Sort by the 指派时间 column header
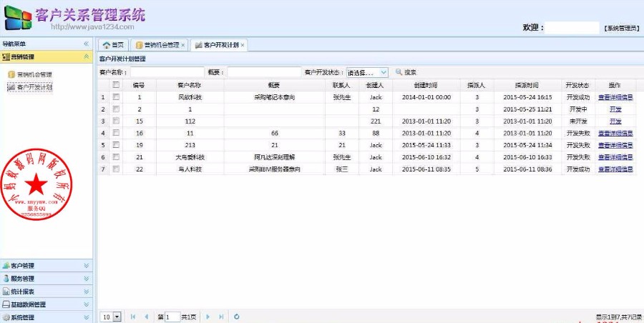The width and height of the screenshot is (644, 323). pyautogui.click(x=527, y=85)
